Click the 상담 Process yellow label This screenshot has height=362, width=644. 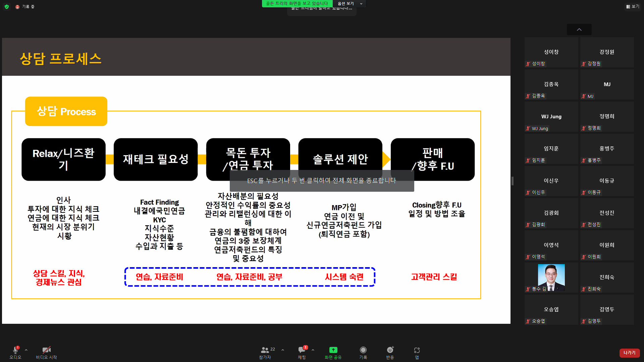point(66,111)
